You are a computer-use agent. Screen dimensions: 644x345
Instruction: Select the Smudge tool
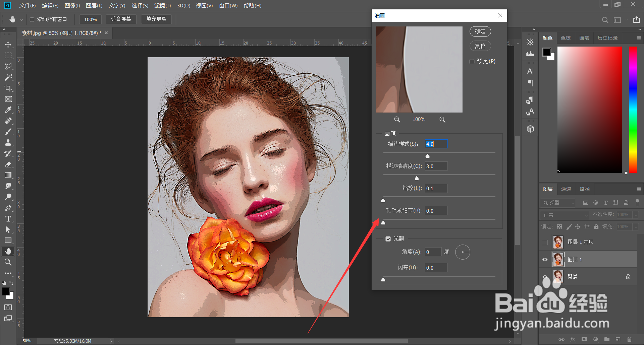[x=8, y=186]
